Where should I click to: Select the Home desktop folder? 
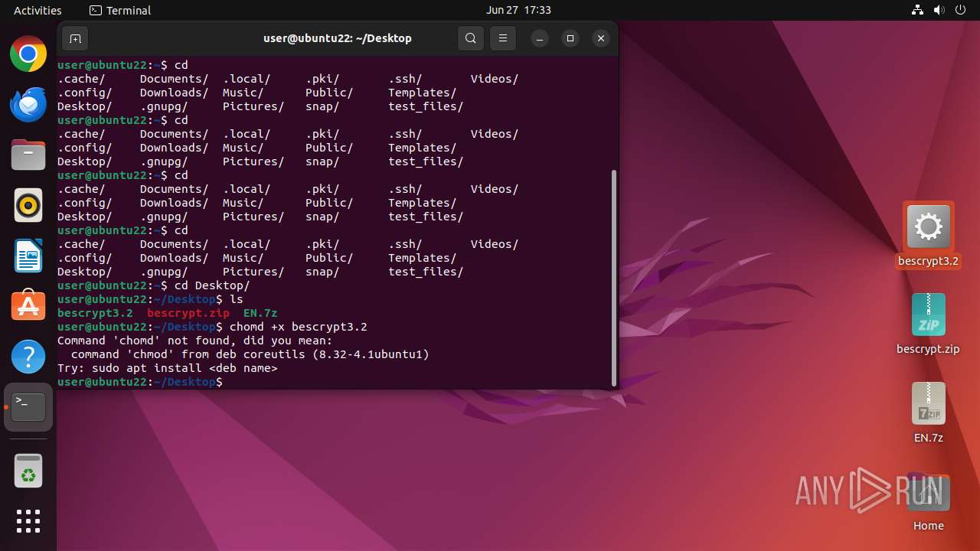click(928, 501)
